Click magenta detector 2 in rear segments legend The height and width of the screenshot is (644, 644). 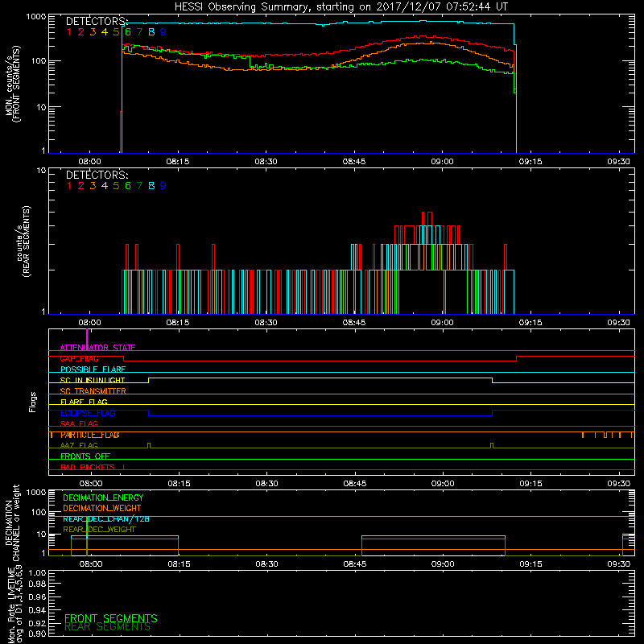coord(81,186)
